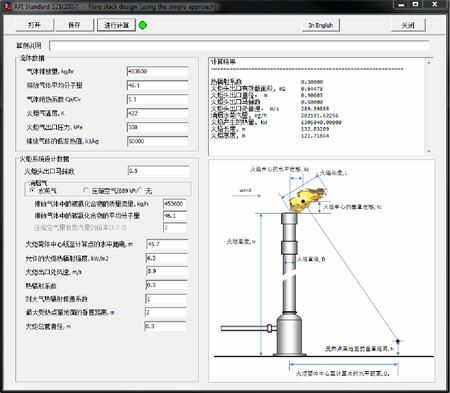Click result value 6300040.00000
The height and width of the screenshot is (393, 450).
[321, 122]
